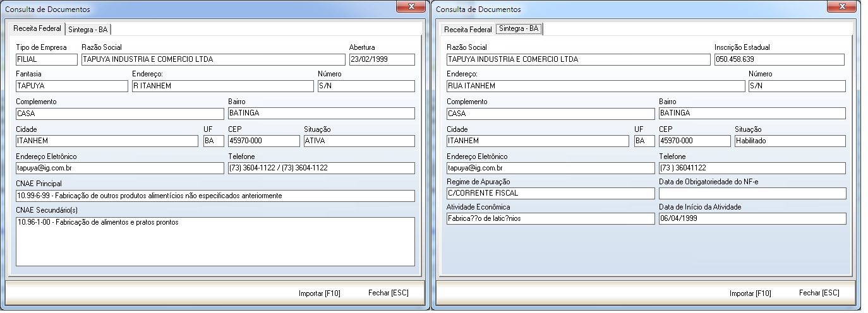The width and height of the screenshot is (868, 313).
Task: Click Número field in left window
Action: pyautogui.click(x=366, y=86)
